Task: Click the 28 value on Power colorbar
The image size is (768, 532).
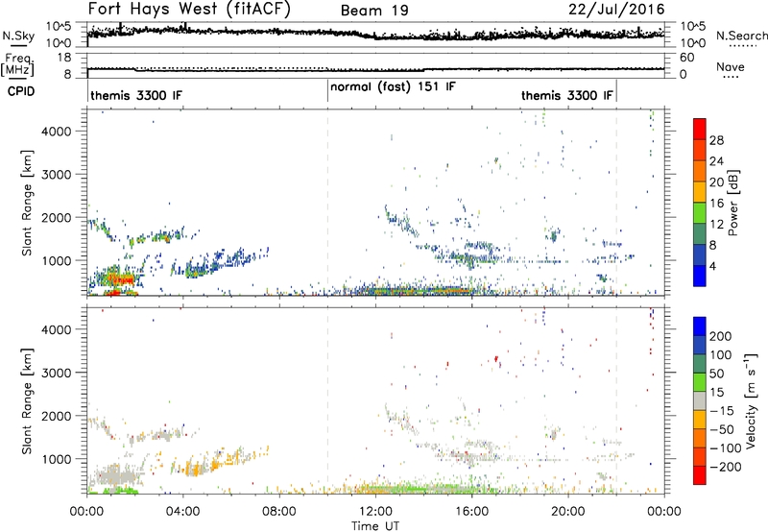Action: pos(716,140)
